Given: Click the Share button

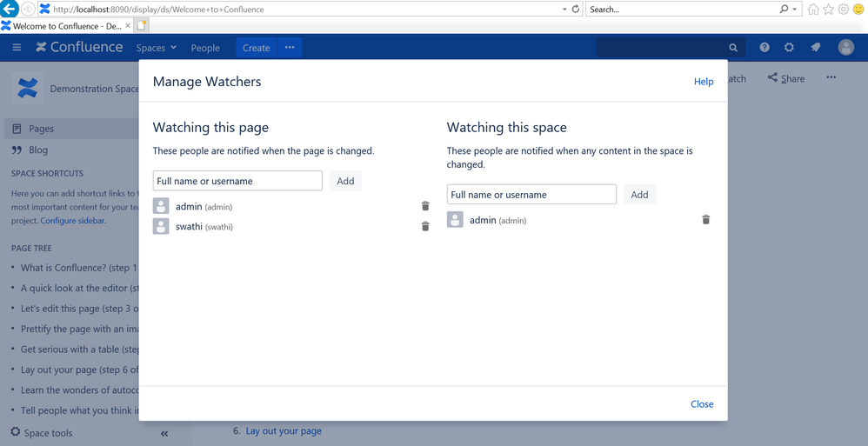Looking at the screenshot, I should [786, 78].
